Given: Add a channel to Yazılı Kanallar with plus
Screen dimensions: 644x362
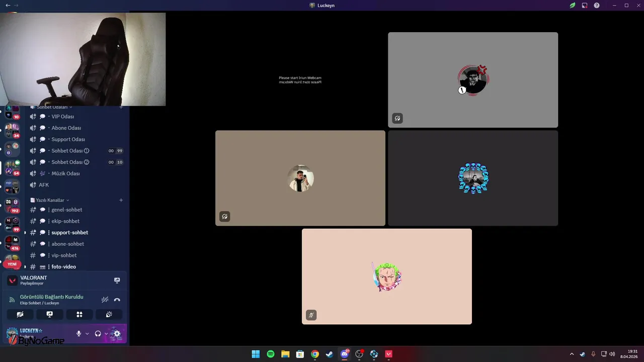Looking at the screenshot, I should tap(121, 200).
